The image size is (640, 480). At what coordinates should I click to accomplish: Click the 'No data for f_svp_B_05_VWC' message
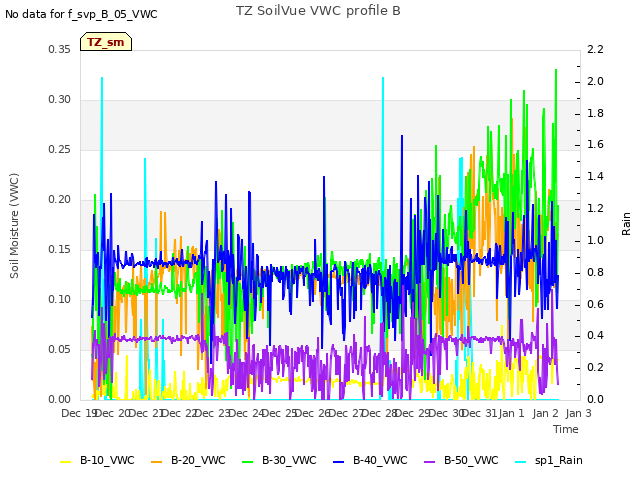pos(81,14)
